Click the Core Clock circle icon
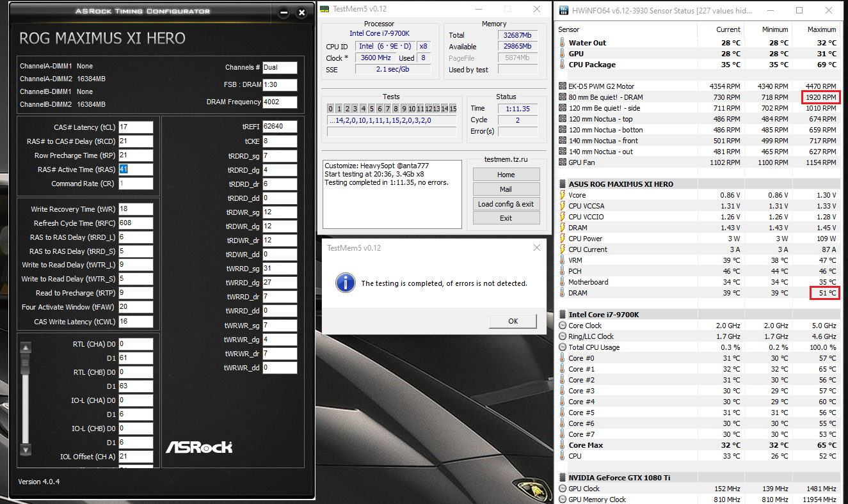 tap(563, 326)
